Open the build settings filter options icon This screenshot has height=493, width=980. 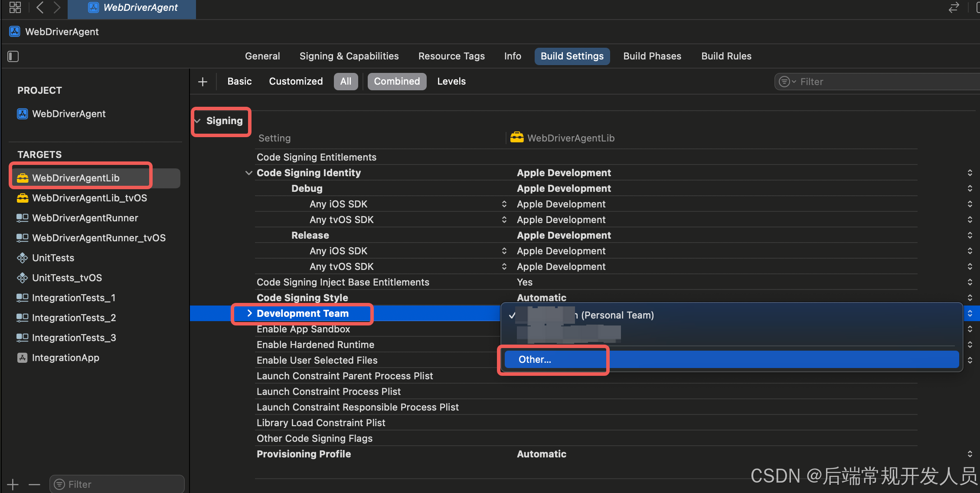point(787,82)
